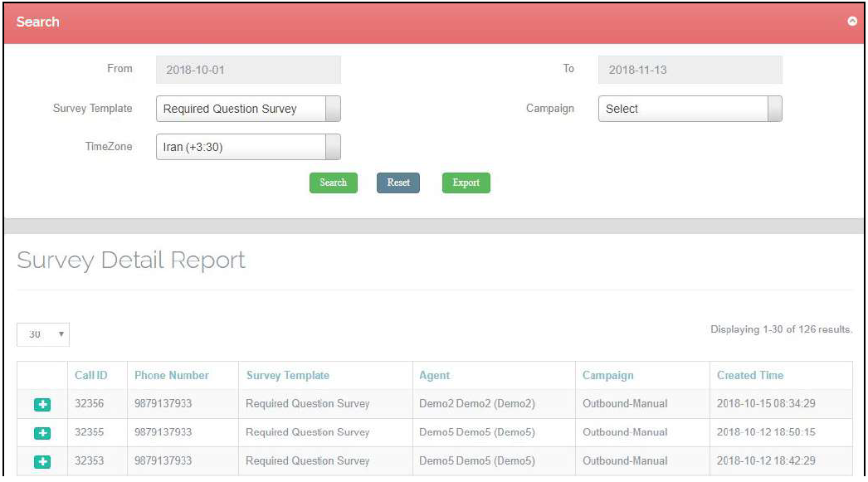Expand the row for Call ID 32356
The height and width of the screenshot is (482, 868).
pos(42,405)
